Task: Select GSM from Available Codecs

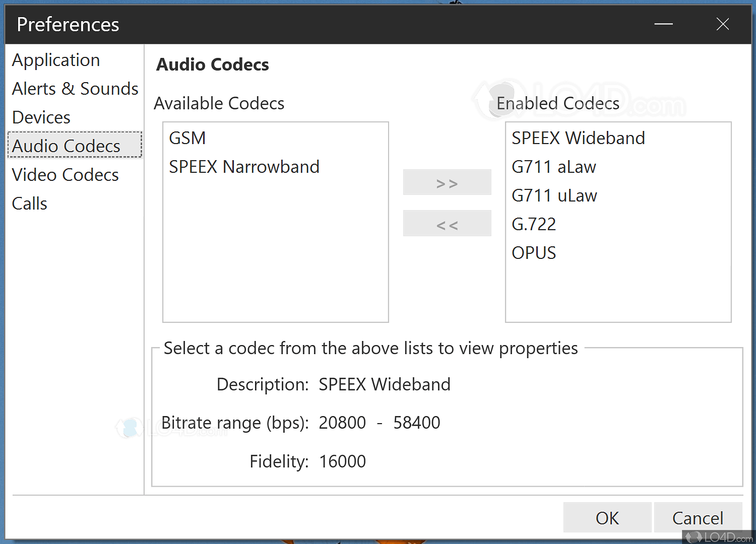Action: (187, 138)
